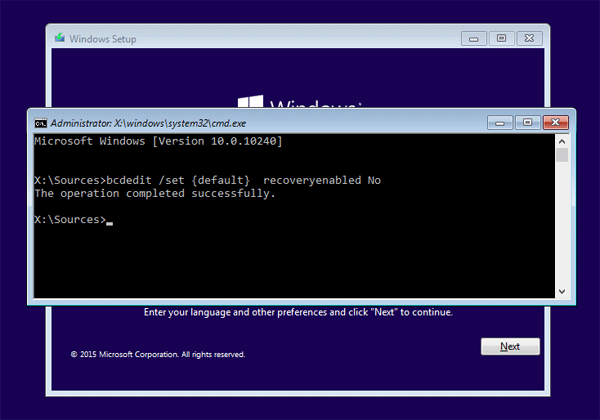Click scroll down arrow in command prompt
This screenshot has width=600, height=420.
point(562,291)
